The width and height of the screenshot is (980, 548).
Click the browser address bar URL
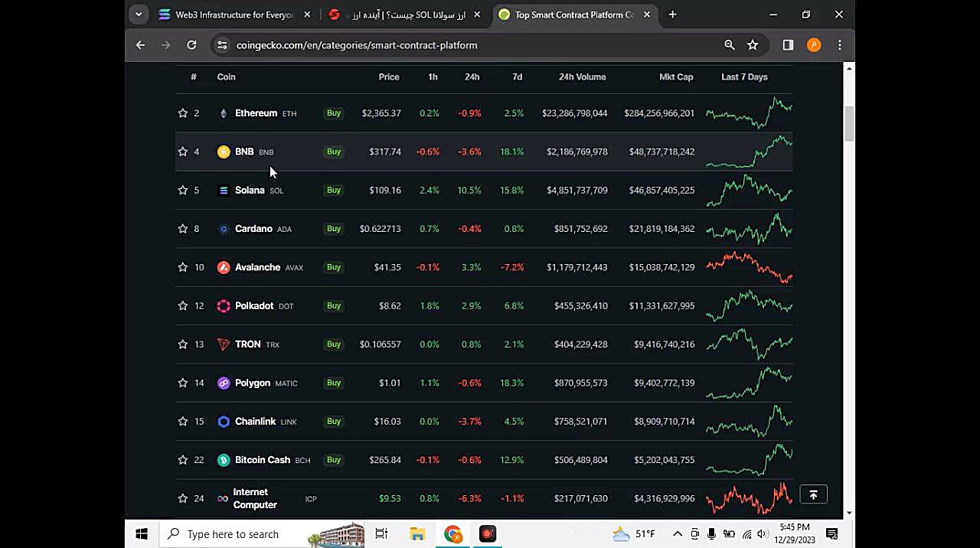tap(357, 45)
